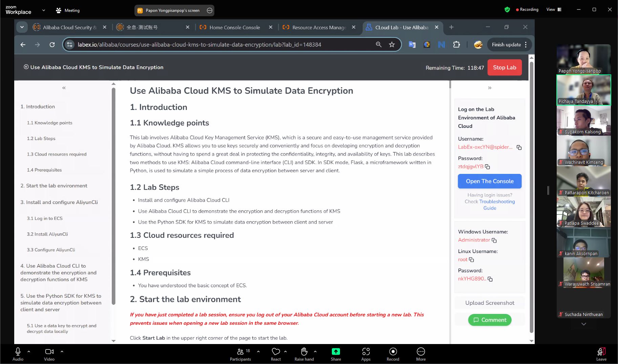The height and width of the screenshot is (364, 618).
Task: Click the green Share screen icon
Action: [336, 352]
